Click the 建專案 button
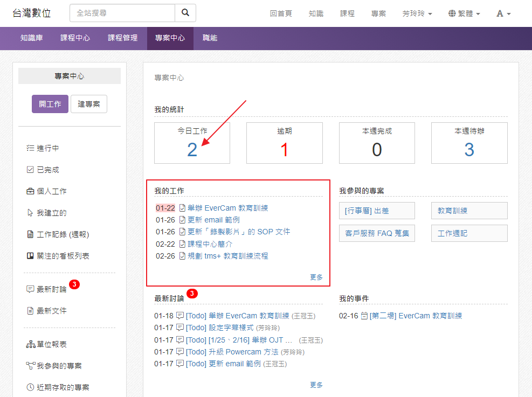This screenshot has height=397, width=532. pyautogui.click(x=89, y=104)
